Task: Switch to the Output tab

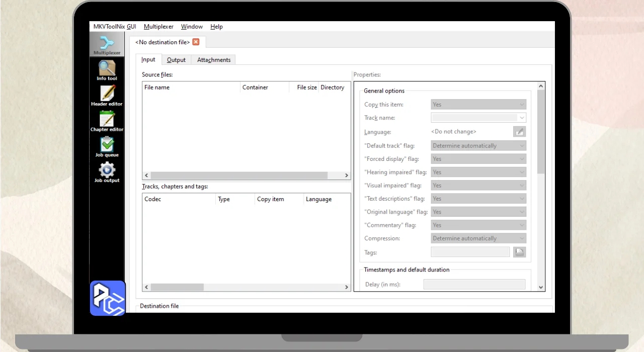Action: coord(176,60)
